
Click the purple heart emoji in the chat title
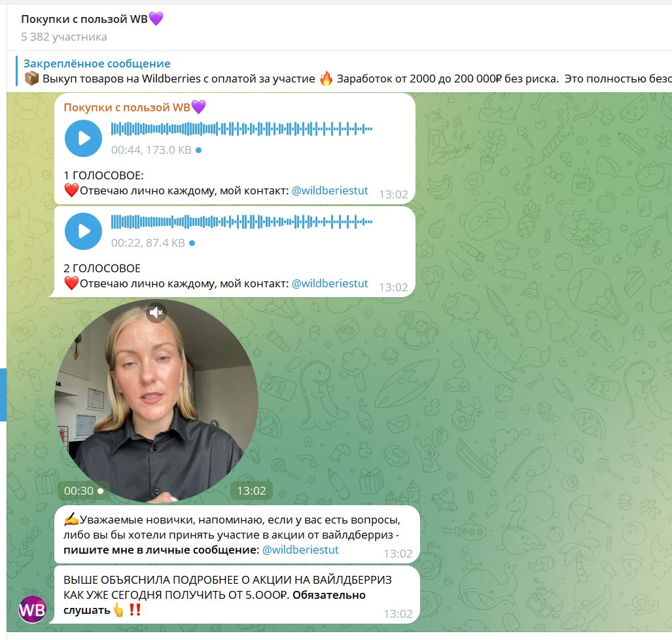point(156,19)
